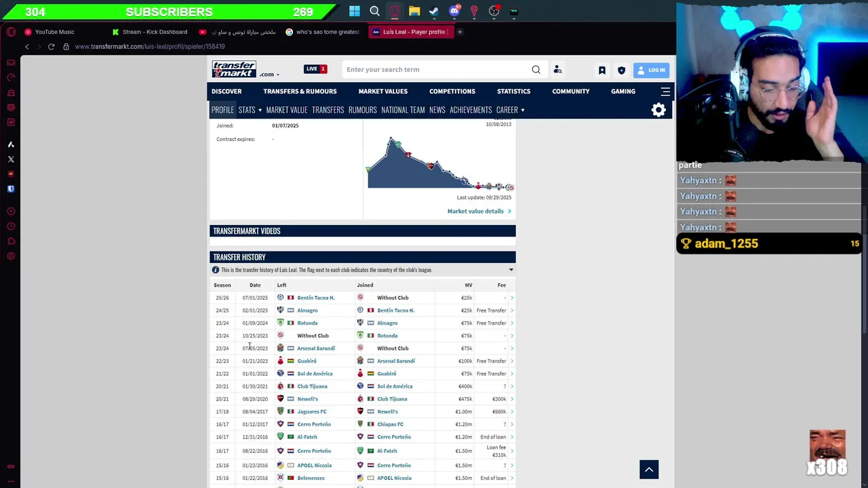This screenshot has width=868, height=488.
Task: Open the .com domain selector dropdown
Action: pyautogui.click(x=269, y=75)
